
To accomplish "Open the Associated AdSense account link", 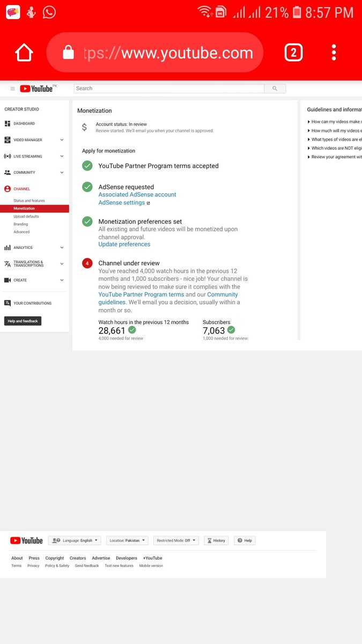I will point(137,195).
